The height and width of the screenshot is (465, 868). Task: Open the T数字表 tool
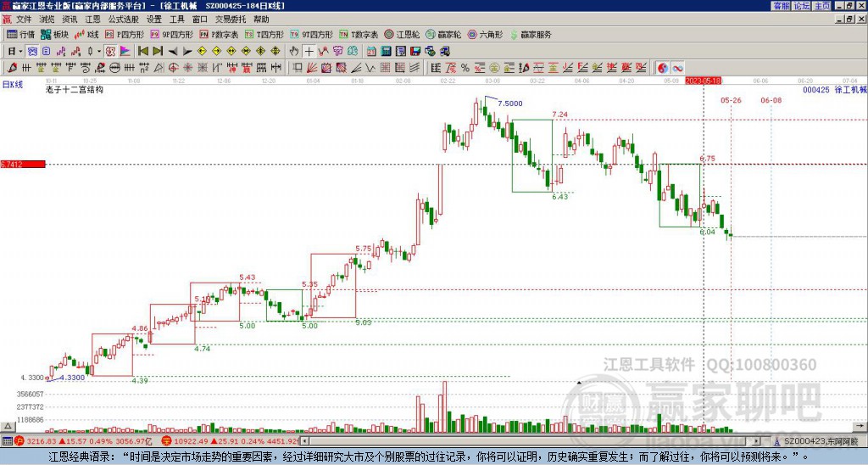[359, 34]
